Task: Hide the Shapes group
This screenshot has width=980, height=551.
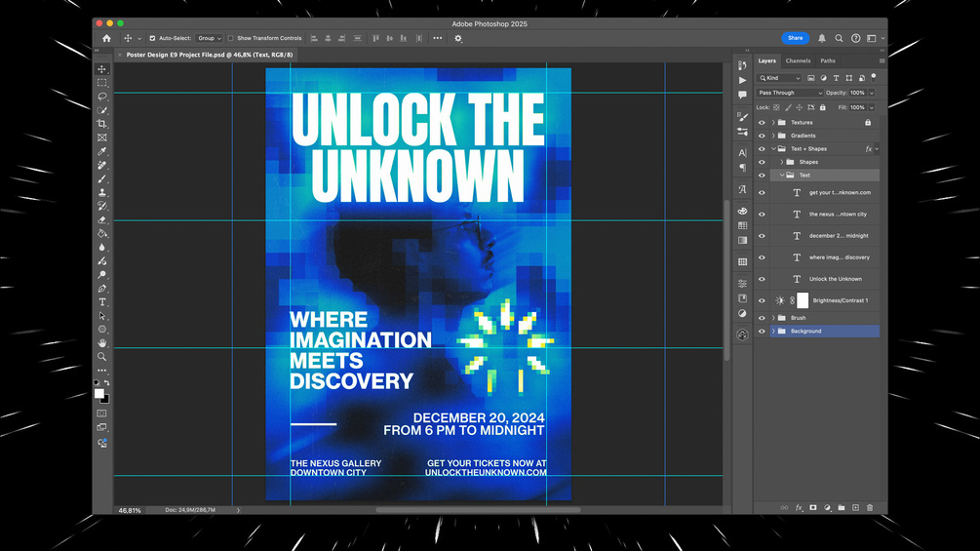Action: [762, 162]
